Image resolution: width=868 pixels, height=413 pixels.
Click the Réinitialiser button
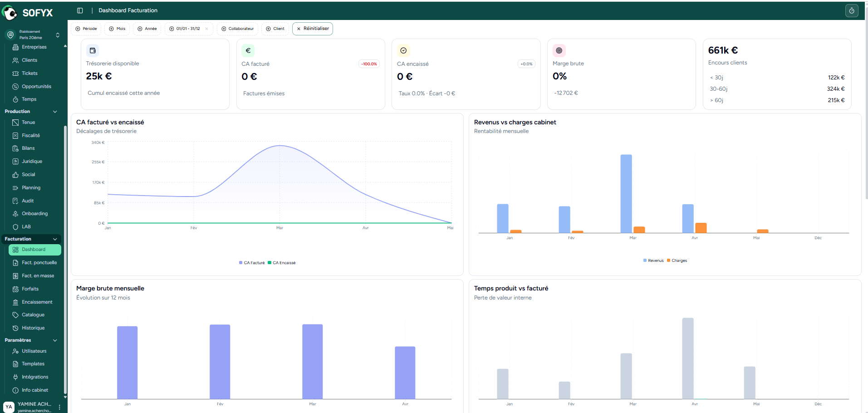click(x=313, y=29)
